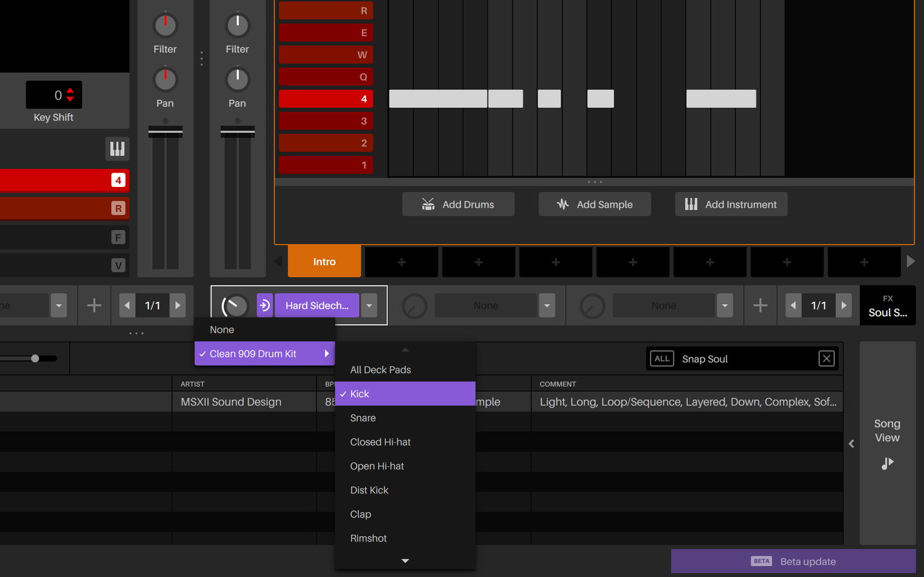Click the right Pan knob
Screen dimensions: 924x577
[x=237, y=79]
